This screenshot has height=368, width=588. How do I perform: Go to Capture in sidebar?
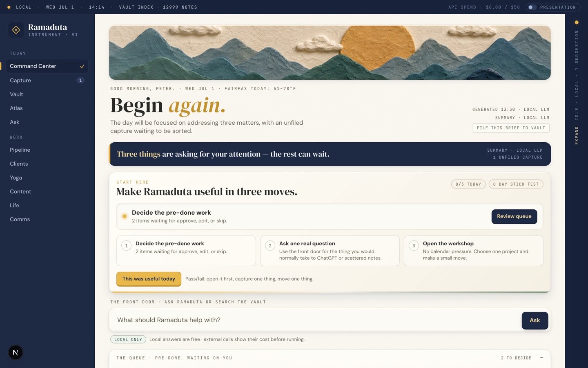tap(47, 81)
